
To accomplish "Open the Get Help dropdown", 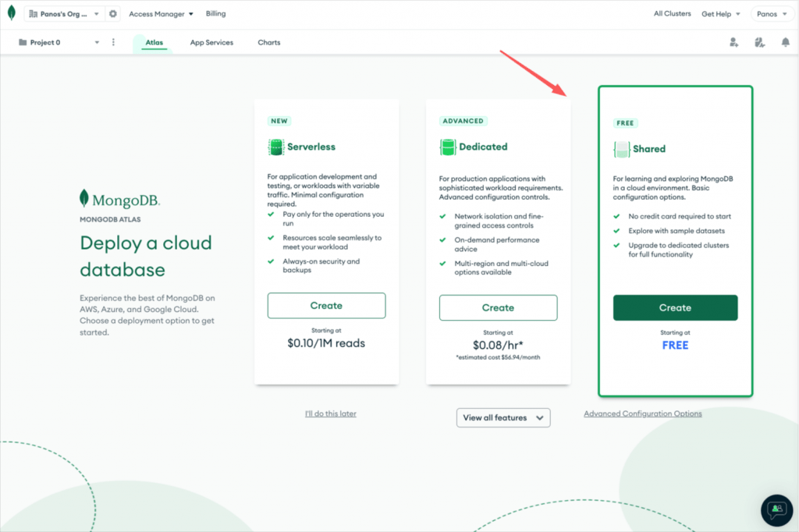I will 720,14.
